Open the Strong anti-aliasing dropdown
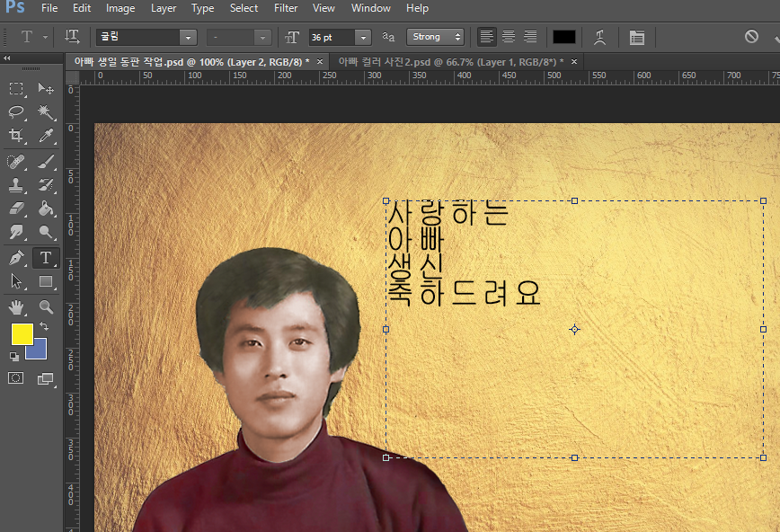 (435, 37)
